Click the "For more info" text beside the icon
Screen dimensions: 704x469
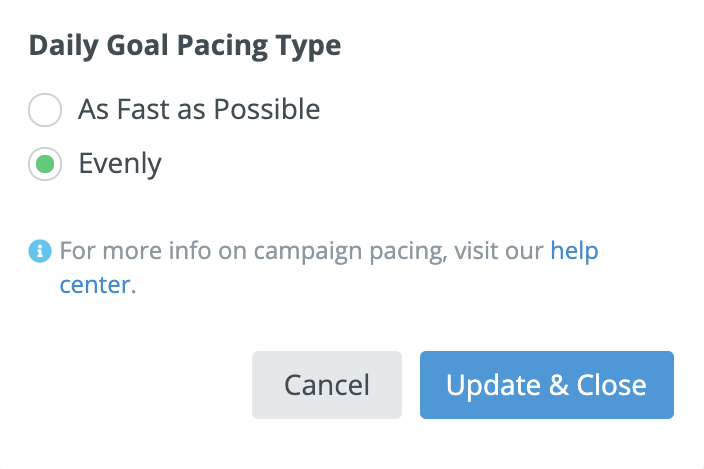pyautogui.click(x=122, y=250)
